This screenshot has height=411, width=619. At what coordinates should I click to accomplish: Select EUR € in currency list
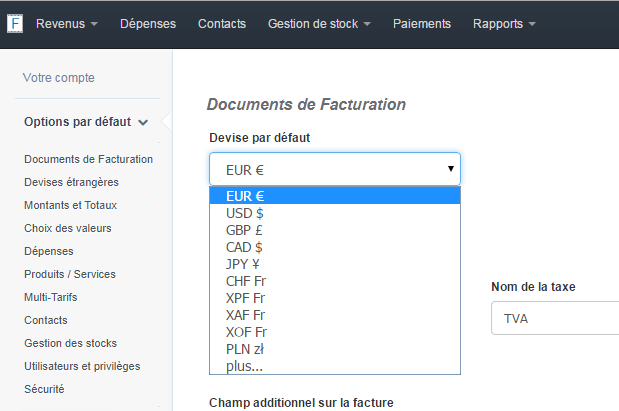[x=335, y=196]
